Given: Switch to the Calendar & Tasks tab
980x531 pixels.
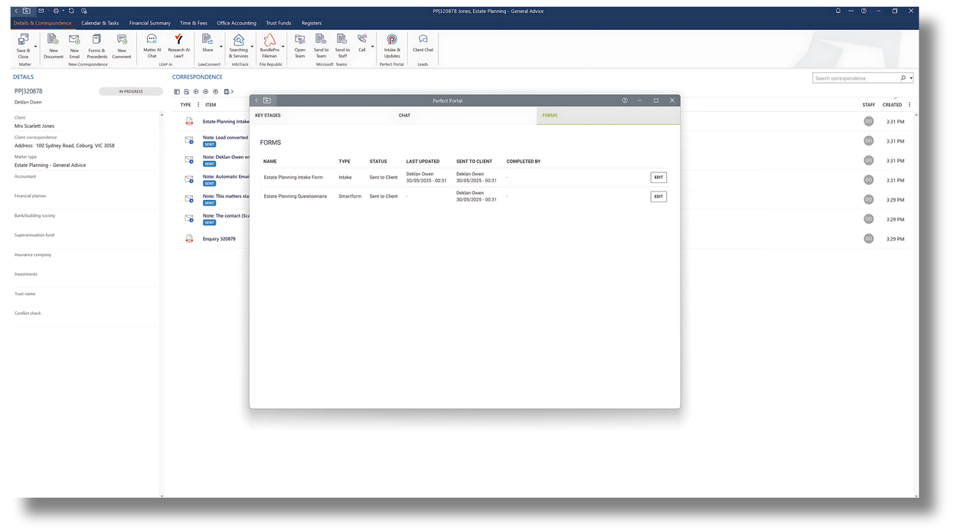Looking at the screenshot, I should [x=100, y=23].
